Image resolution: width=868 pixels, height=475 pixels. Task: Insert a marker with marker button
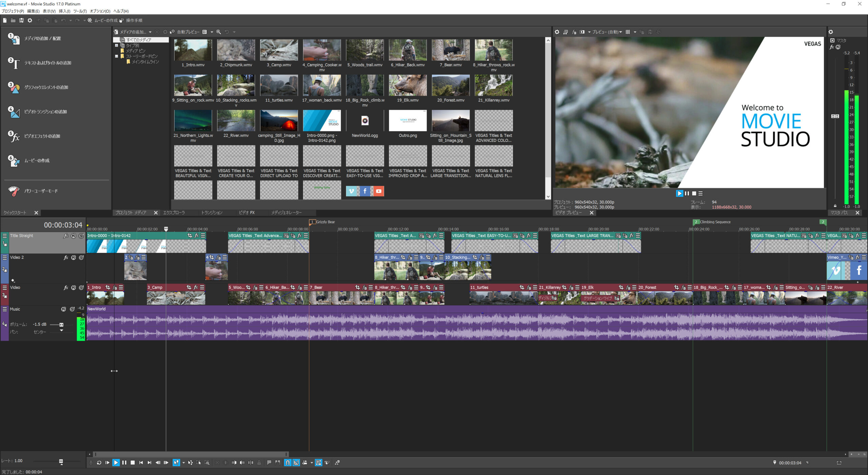coord(269,462)
